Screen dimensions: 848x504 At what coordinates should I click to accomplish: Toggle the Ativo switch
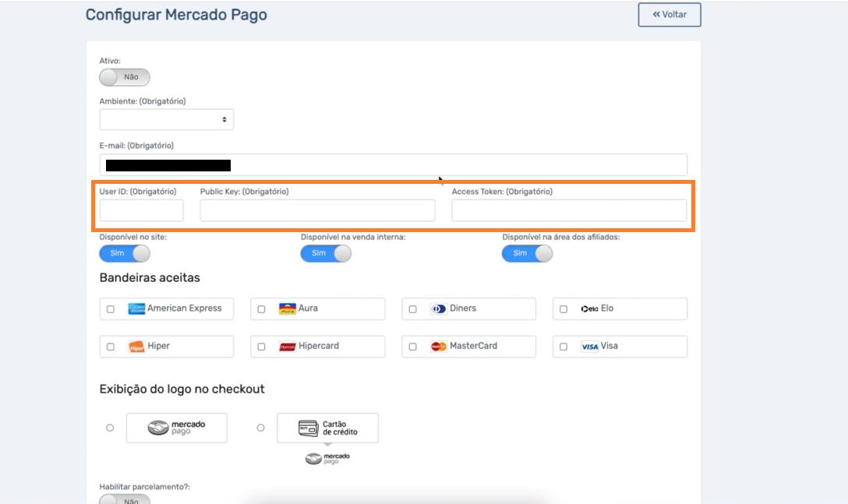(x=125, y=77)
